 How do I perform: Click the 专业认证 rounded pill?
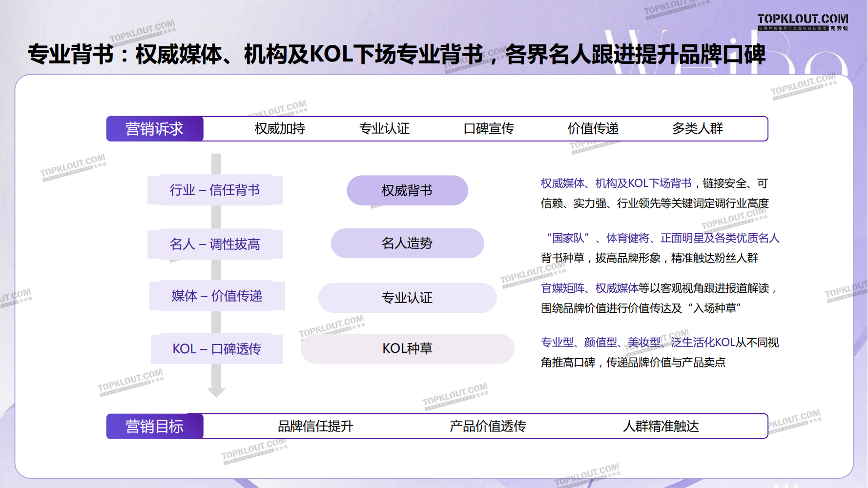pyautogui.click(x=407, y=298)
